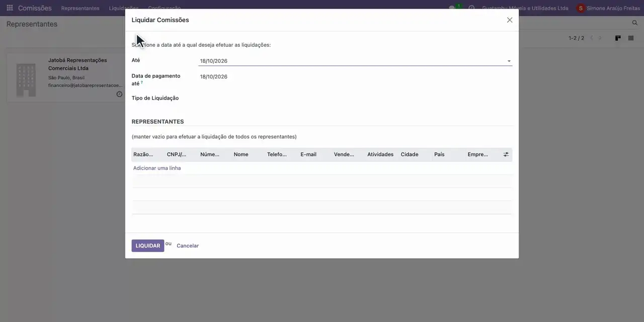Click the Representantes breadcrumb title

pyautogui.click(x=32, y=24)
